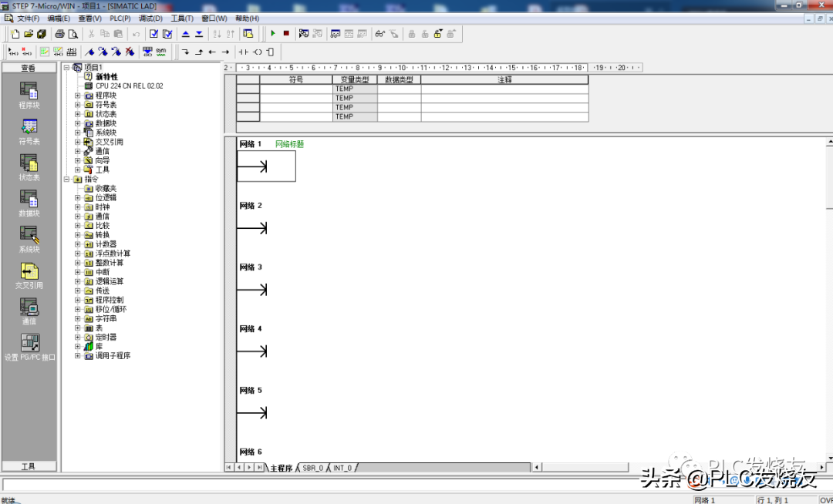Open the 帮助(H) menu

coord(247,18)
